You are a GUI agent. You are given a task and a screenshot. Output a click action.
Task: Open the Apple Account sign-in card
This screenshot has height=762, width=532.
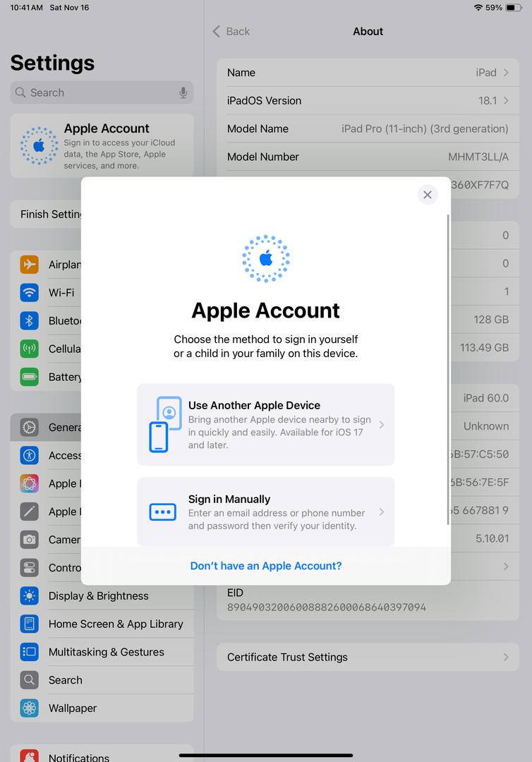point(102,146)
